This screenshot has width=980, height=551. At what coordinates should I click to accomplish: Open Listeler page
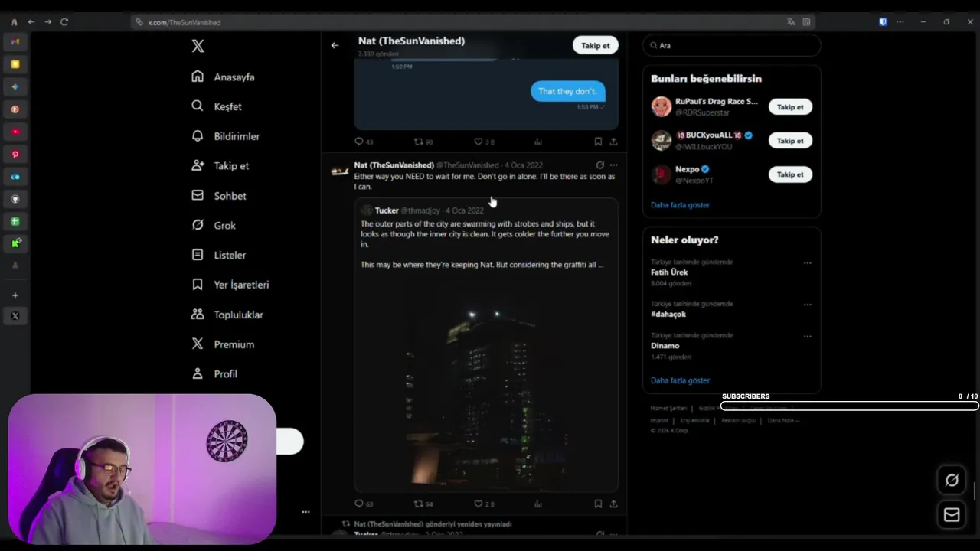(x=218, y=255)
